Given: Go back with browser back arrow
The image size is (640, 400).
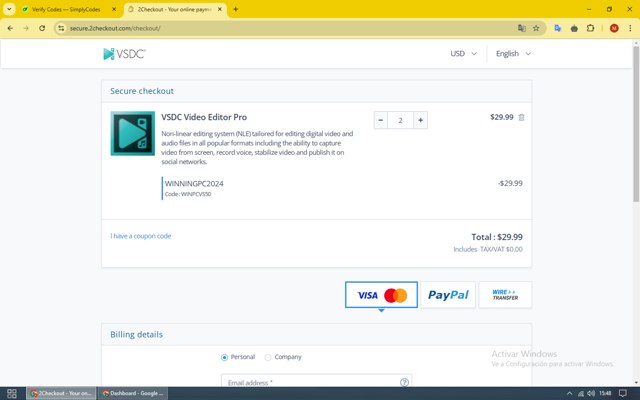Looking at the screenshot, I should pos(10,28).
